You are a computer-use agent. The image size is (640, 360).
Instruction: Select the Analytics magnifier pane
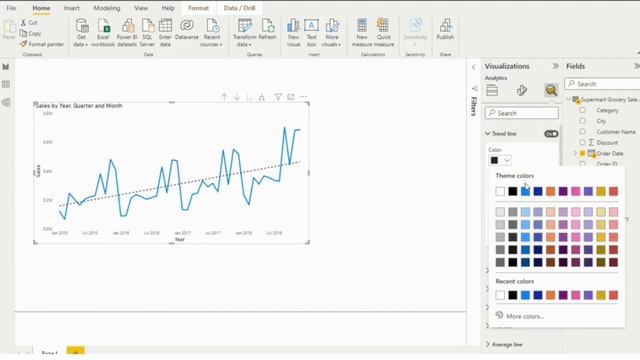[x=551, y=90]
